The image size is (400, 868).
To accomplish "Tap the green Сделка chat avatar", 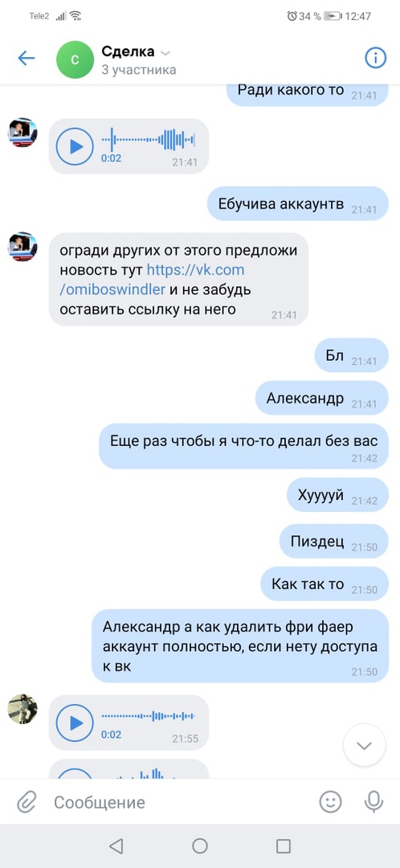I will click(76, 59).
